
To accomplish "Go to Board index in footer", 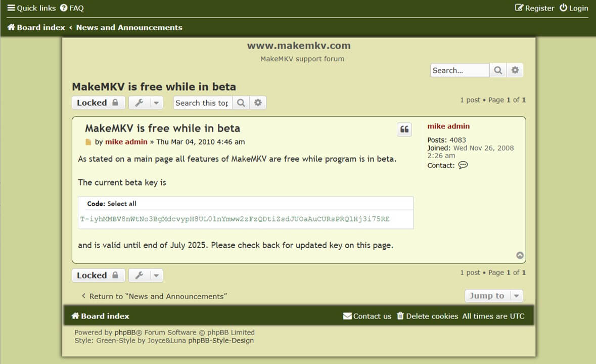I will click(x=101, y=316).
